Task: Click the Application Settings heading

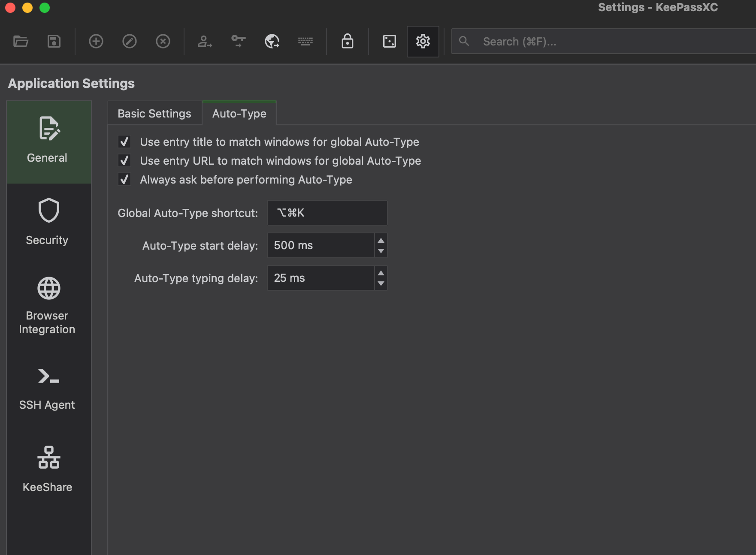Action: point(71,83)
